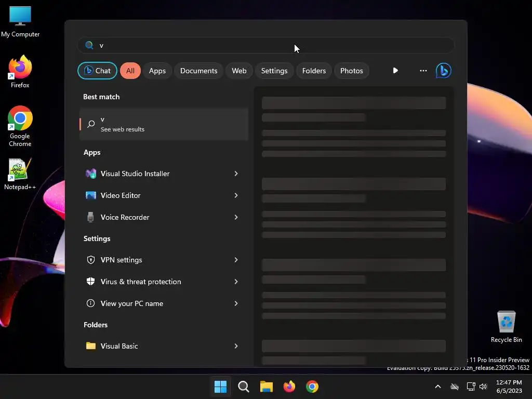Select the Apps filter tab
The height and width of the screenshot is (399, 532).
tap(157, 71)
